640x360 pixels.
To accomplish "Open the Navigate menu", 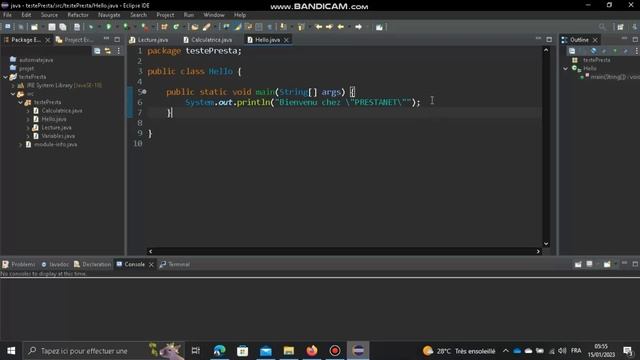I will pyautogui.click(x=109, y=15).
